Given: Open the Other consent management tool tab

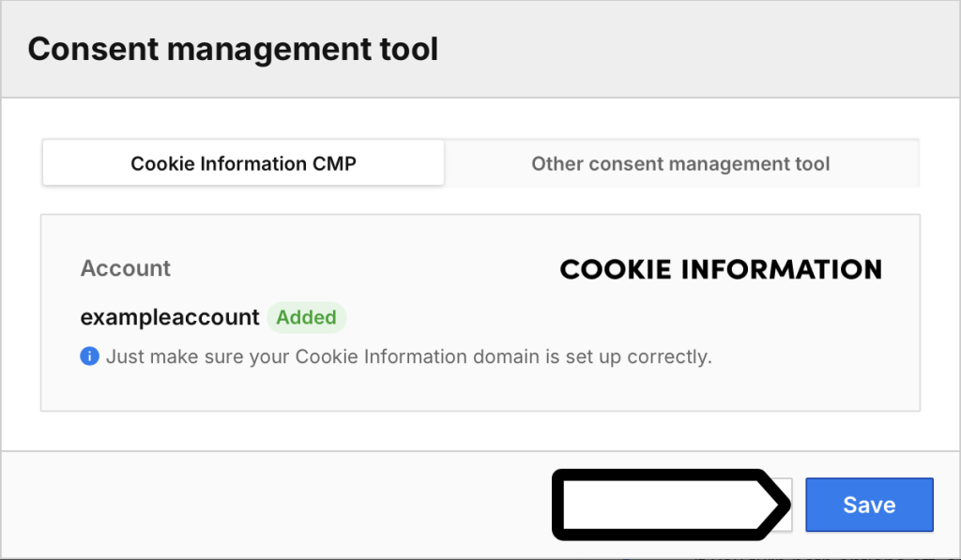Looking at the screenshot, I should pos(680,163).
